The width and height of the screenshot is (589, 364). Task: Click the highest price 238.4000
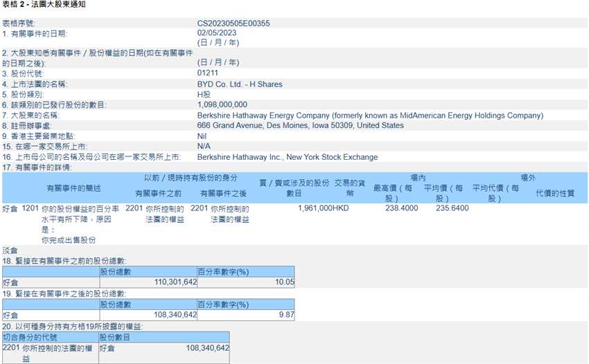pos(401,208)
